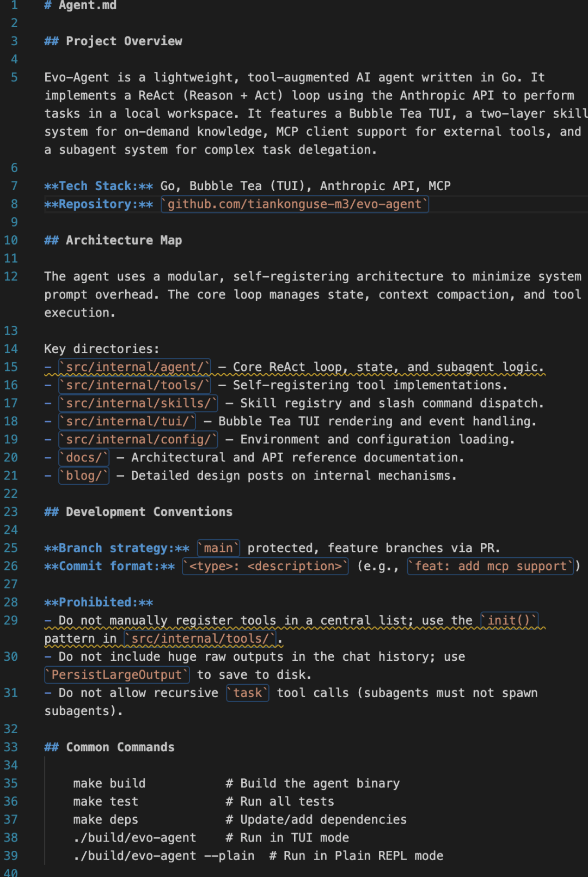Image resolution: width=588 pixels, height=877 pixels.
Task: Click the 'make deps' command text
Action: tap(106, 819)
